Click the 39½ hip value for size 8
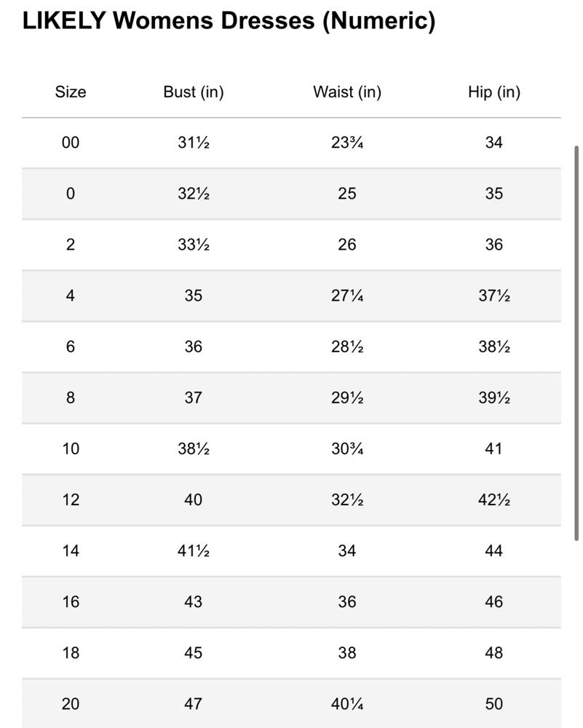The image size is (583, 728). pos(494,398)
